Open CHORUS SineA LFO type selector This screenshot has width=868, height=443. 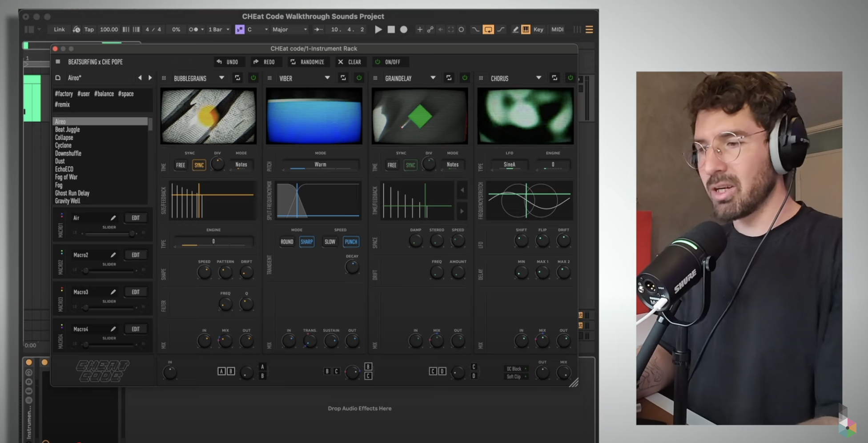(x=510, y=165)
